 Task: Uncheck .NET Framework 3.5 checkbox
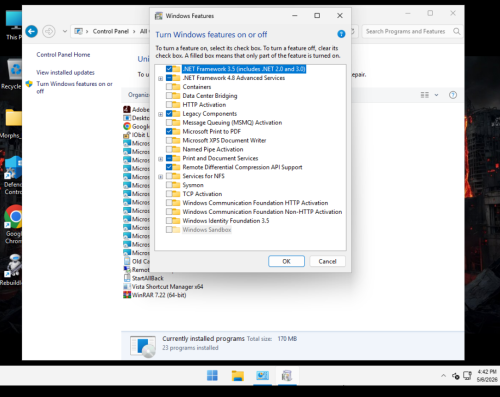169,69
